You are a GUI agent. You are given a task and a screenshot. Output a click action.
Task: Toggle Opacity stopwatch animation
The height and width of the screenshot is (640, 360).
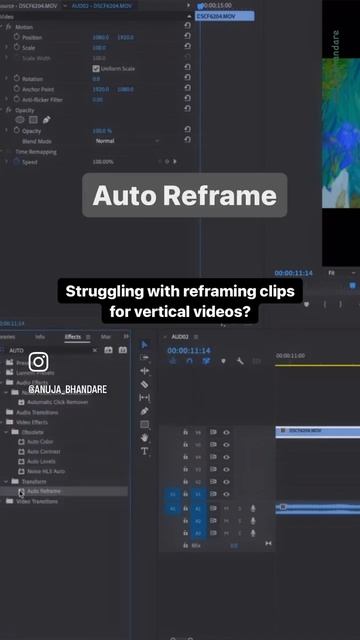click(x=17, y=130)
